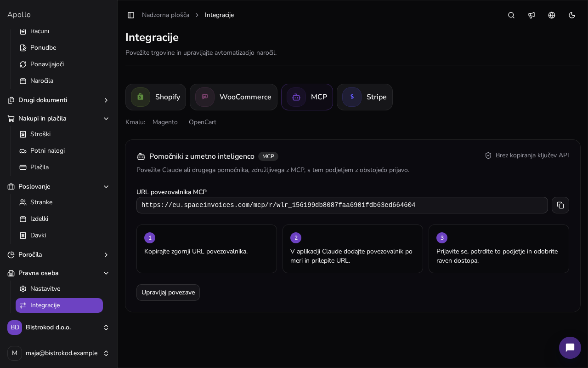Select the MCP integration tab

pos(307,97)
